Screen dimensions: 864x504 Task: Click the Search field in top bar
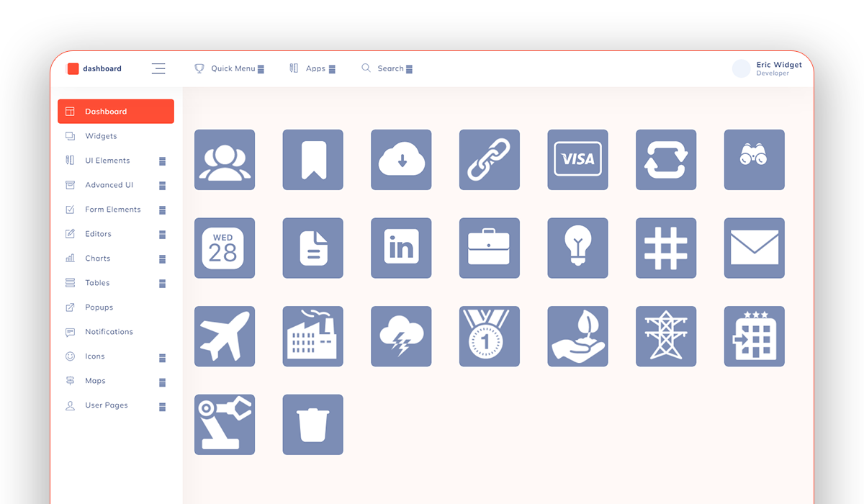(387, 68)
